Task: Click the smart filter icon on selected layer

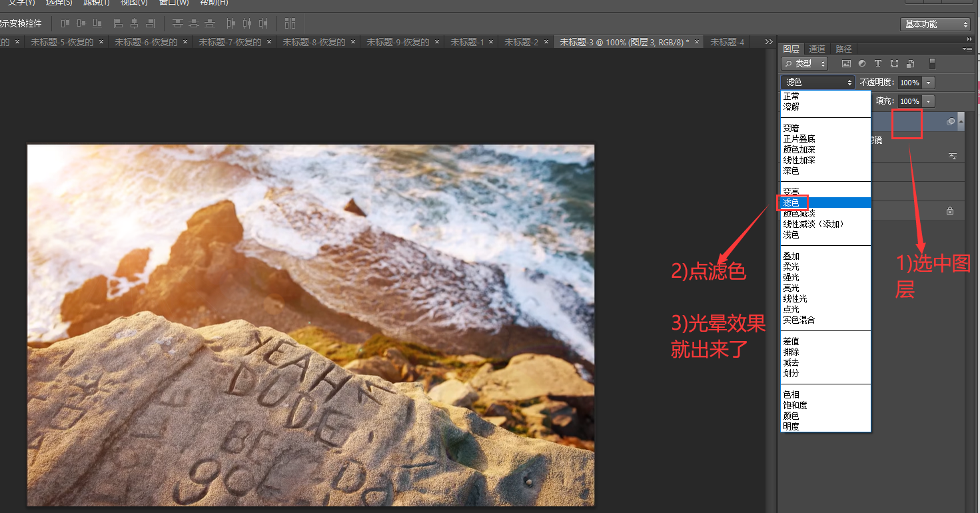Action: tap(951, 121)
